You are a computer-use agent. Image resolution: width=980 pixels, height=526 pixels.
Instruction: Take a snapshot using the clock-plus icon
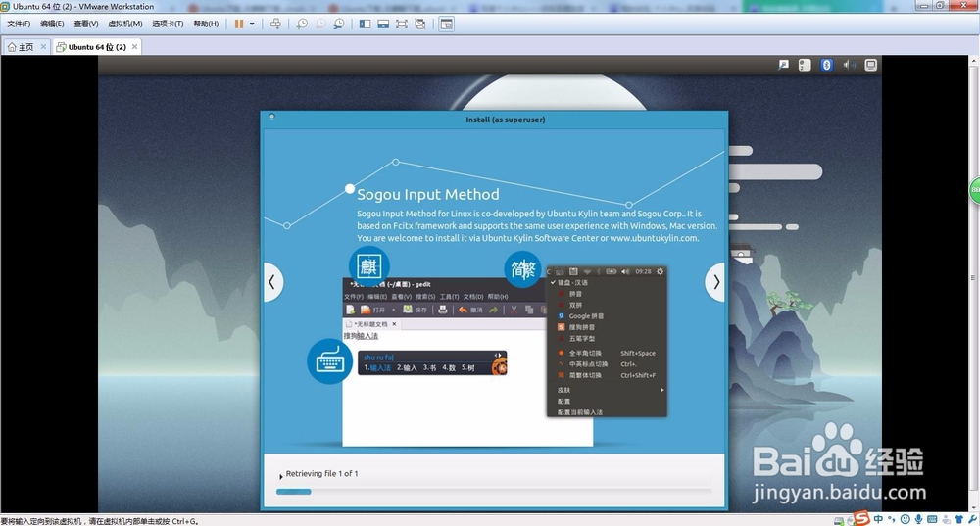pyautogui.click(x=302, y=24)
